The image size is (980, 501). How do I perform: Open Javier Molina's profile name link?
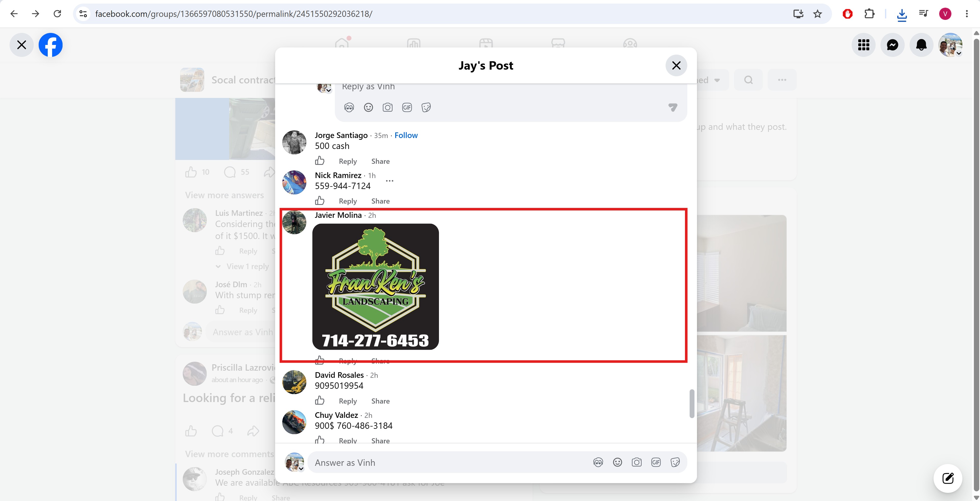pyautogui.click(x=338, y=215)
